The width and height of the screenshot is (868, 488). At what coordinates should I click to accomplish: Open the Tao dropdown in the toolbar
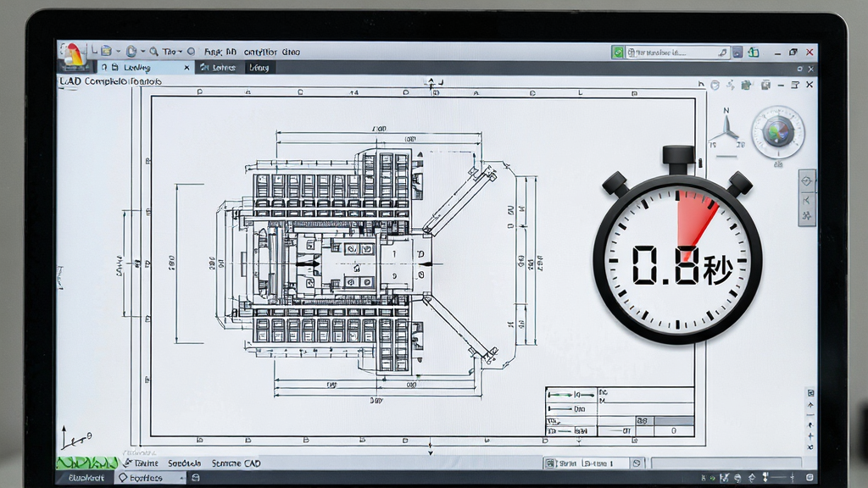pyautogui.click(x=172, y=52)
